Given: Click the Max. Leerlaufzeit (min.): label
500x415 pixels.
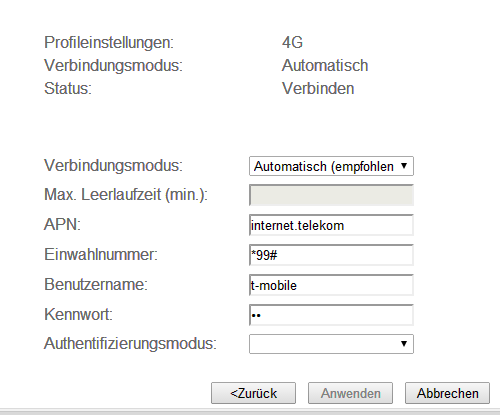Looking at the screenshot, I should pyautogui.click(x=126, y=195).
